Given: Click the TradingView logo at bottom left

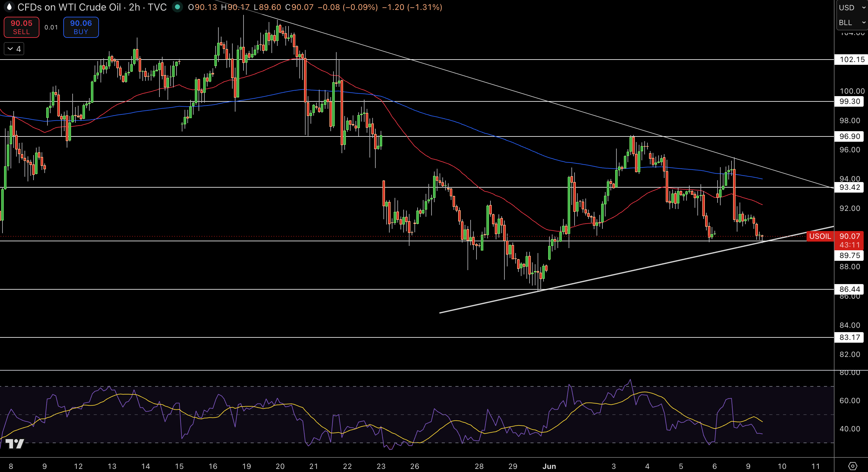Looking at the screenshot, I should click(15, 444).
